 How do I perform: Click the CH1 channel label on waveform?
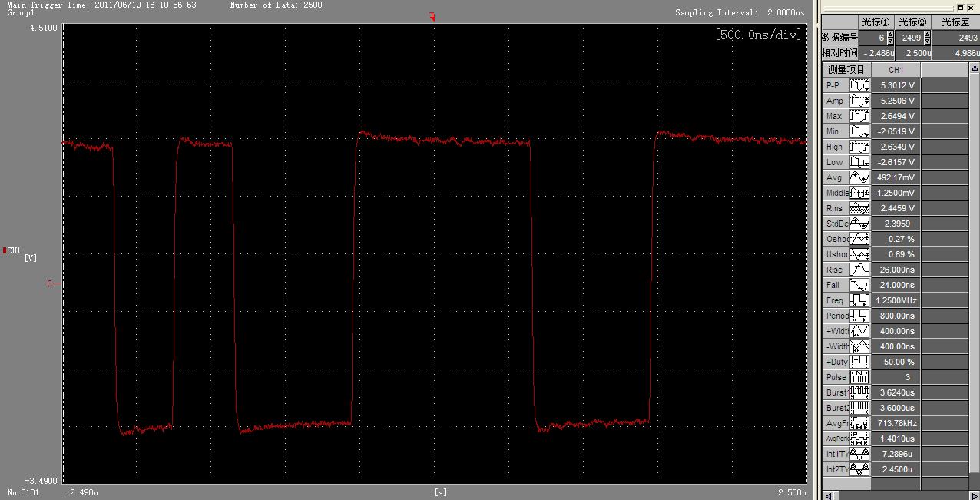[x=13, y=250]
